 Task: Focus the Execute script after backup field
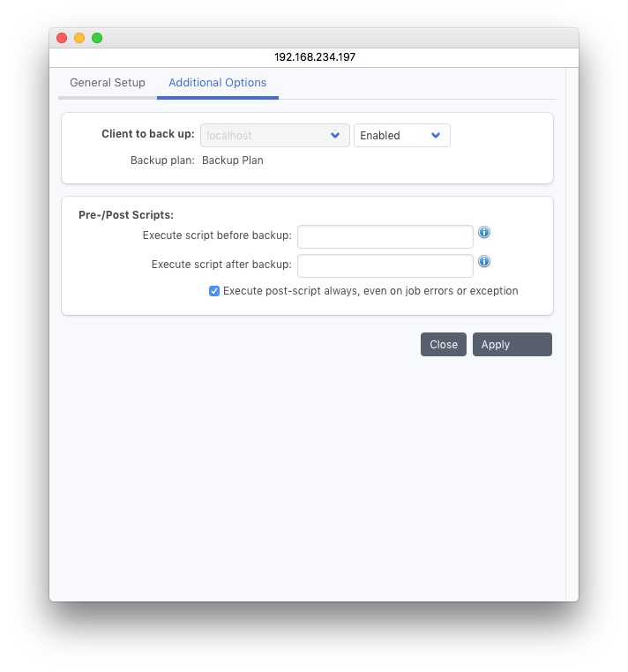[x=385, y=265]
